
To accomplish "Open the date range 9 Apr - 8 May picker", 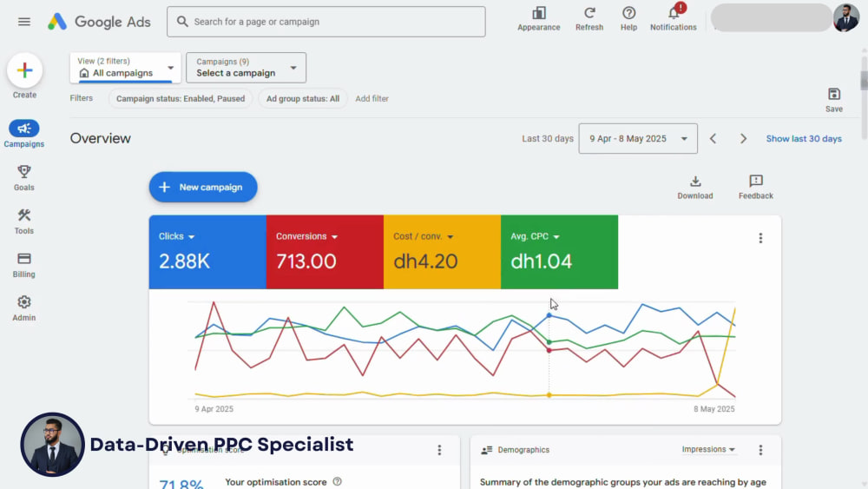I will tap(638, 138).
